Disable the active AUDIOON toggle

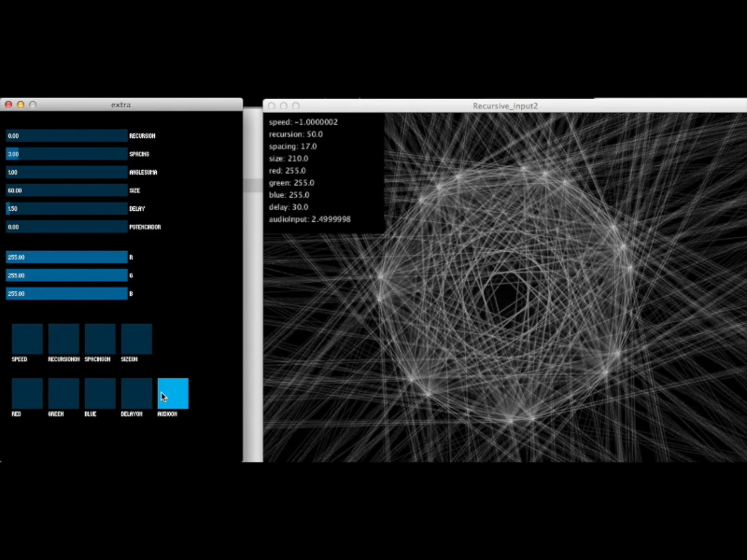coord(173,394)
